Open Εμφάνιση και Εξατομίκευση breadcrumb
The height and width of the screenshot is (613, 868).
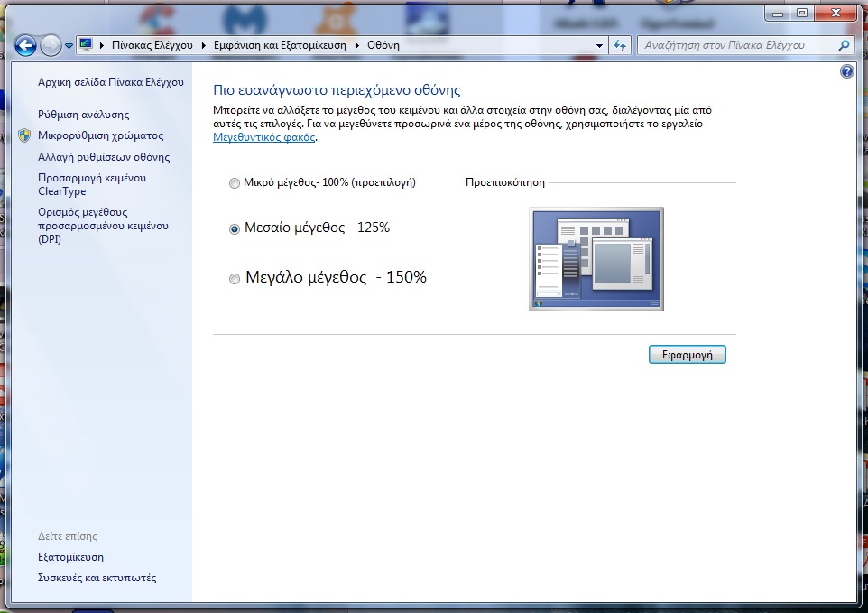(280, 45)
